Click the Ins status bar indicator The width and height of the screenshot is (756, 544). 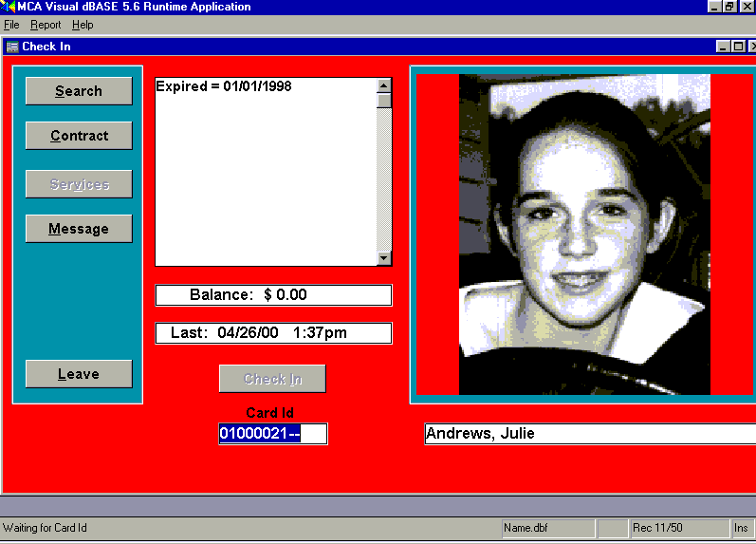741,528
